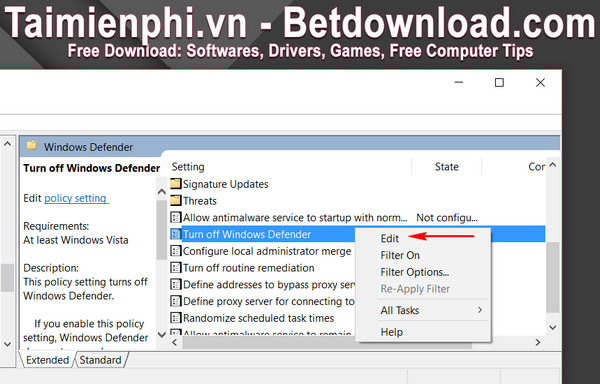Click the horizontal scrollbar right arrow
Screen dimensions: 600x384
[538, 342]
